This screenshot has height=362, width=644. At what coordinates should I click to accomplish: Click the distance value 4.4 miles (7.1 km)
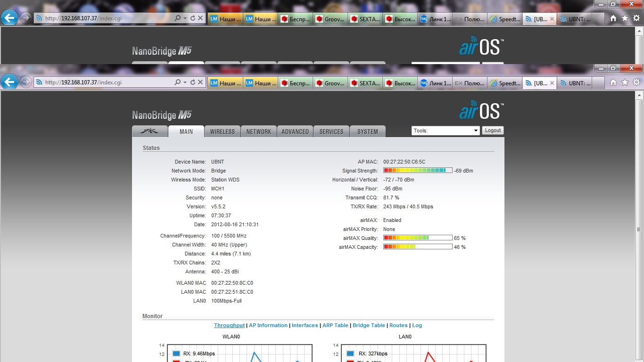point(231,254)
